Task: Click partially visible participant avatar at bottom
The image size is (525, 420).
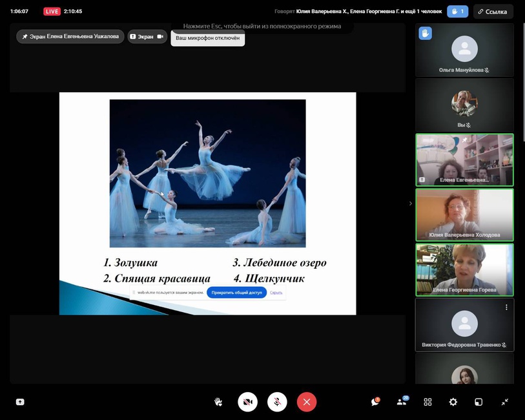Action: pyautogui.click(x=464, y=375)
